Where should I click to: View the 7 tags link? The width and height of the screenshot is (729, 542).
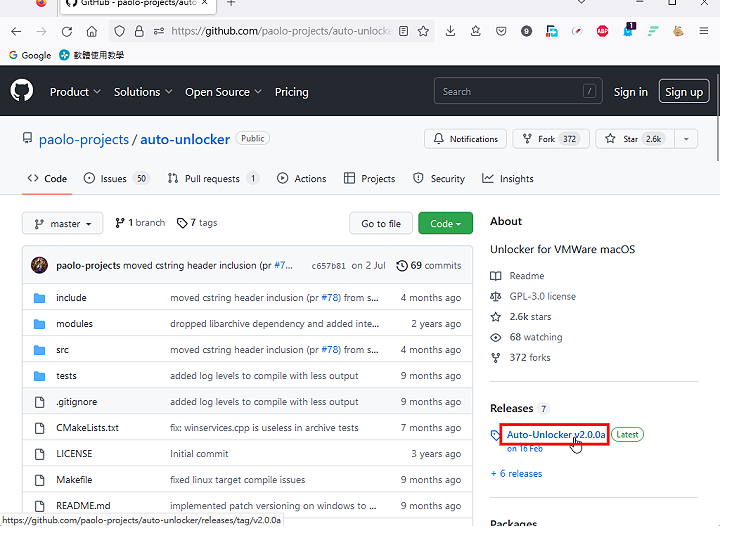coord(197,223)
